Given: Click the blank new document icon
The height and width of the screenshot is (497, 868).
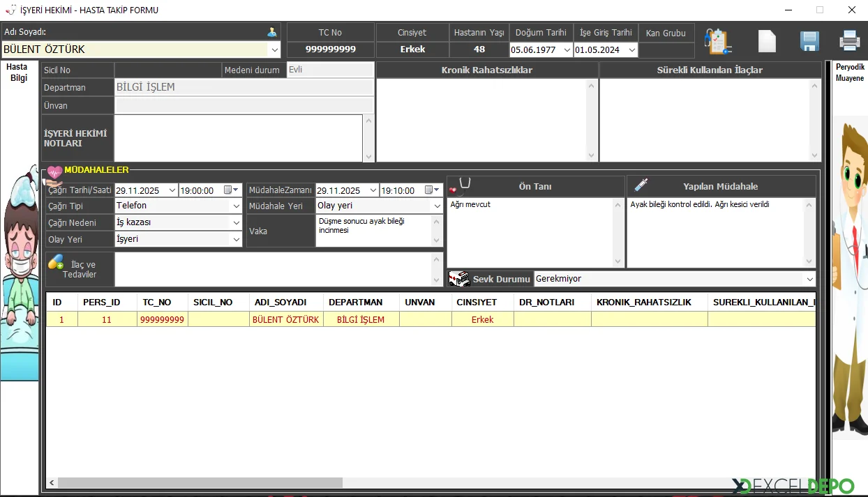Looking at the screenshot, I should [x=767, y=41].
